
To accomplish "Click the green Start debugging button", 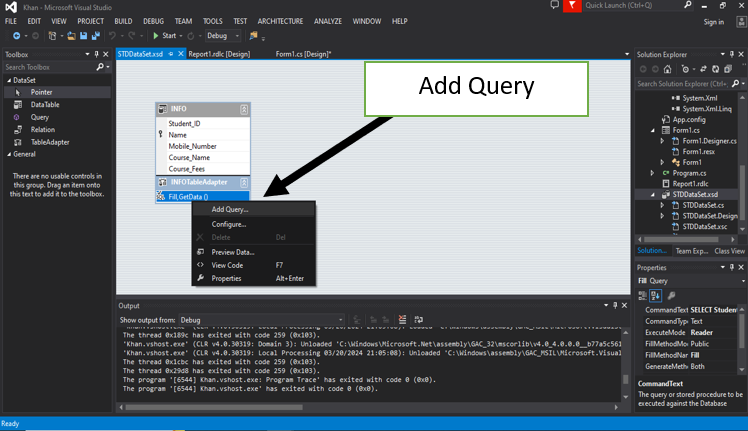I will click(165, 36).
